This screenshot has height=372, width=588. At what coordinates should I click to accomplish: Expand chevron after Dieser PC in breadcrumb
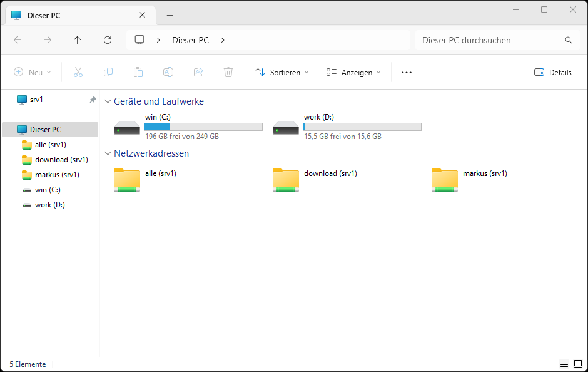[x=223, y=40]
